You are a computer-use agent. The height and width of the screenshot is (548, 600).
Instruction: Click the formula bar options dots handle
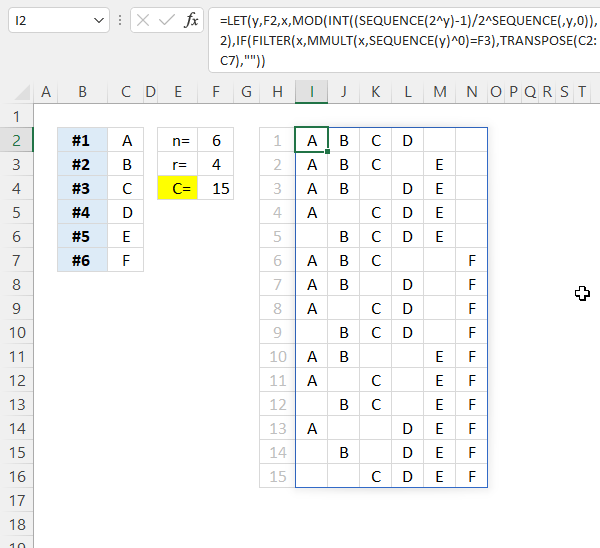pos(120,20)
